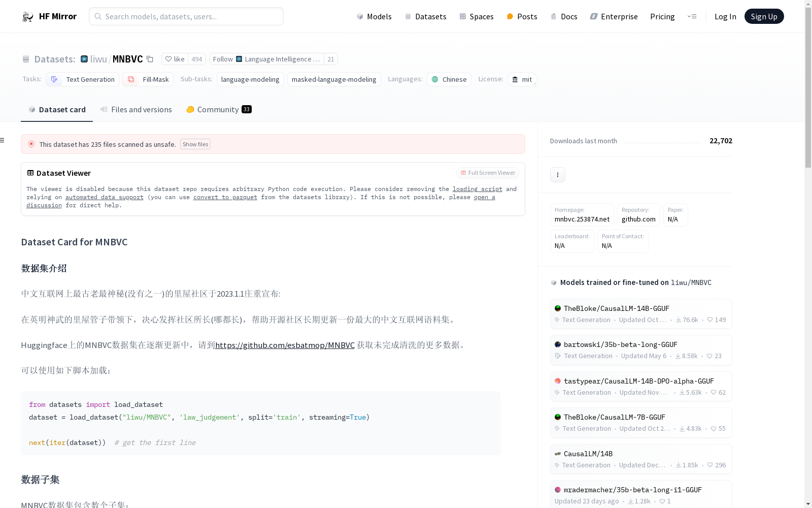Open the esbatmop/MNBVC GitHub link
This screenshot has height=508, width=812.
285,345
